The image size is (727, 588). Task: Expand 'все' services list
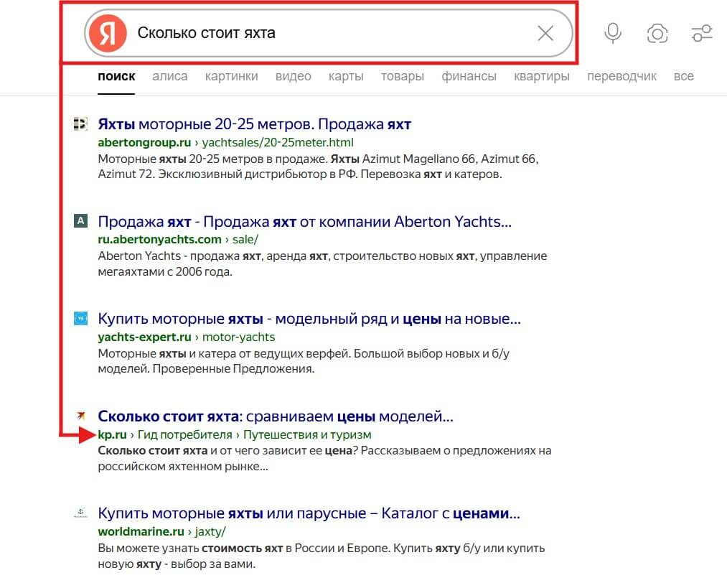coord(683,76)
